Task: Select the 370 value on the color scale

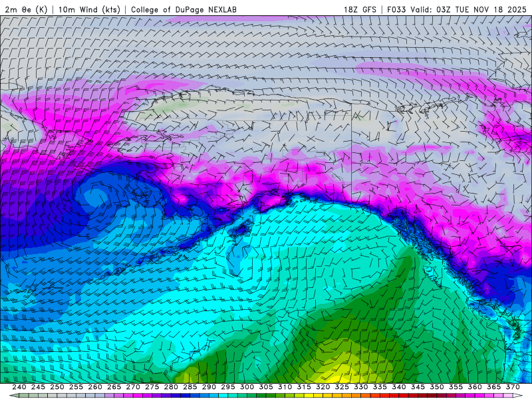Action: (x=513, y=387)
